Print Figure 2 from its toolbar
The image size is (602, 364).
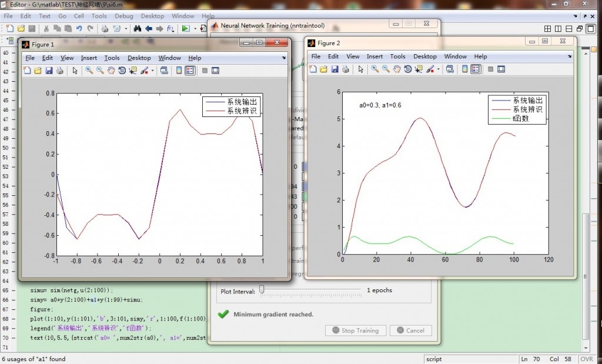[x=346, y=69]
